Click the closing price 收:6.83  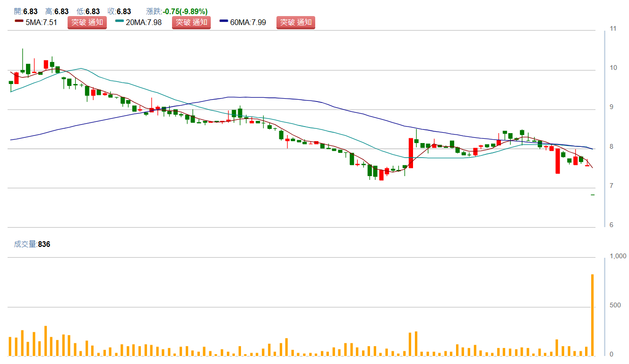click(119, 11)
